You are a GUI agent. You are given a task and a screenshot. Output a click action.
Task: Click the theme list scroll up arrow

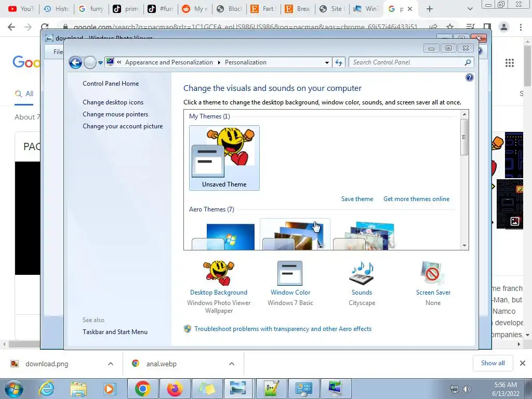(464, 114)
